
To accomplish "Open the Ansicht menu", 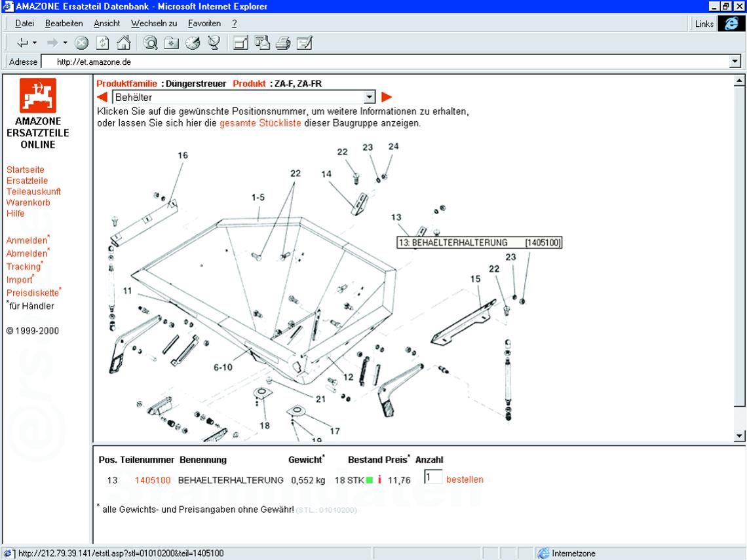I will pyautogui.click(x=107, y=24).
